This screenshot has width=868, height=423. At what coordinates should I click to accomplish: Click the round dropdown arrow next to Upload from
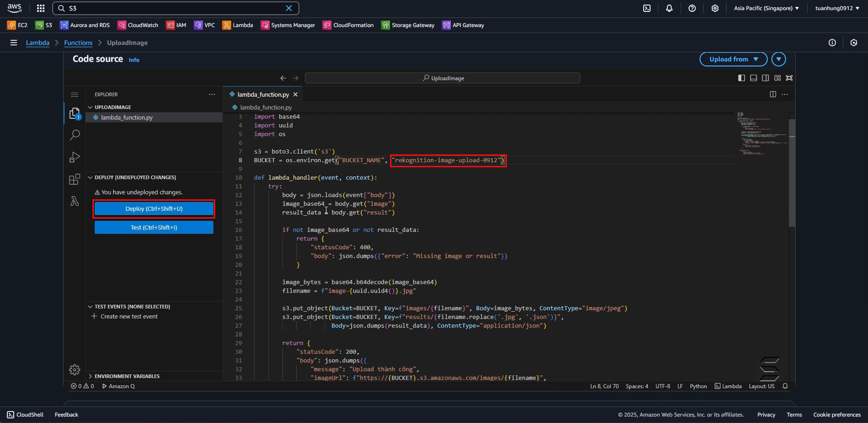click(x=779, y=59)
